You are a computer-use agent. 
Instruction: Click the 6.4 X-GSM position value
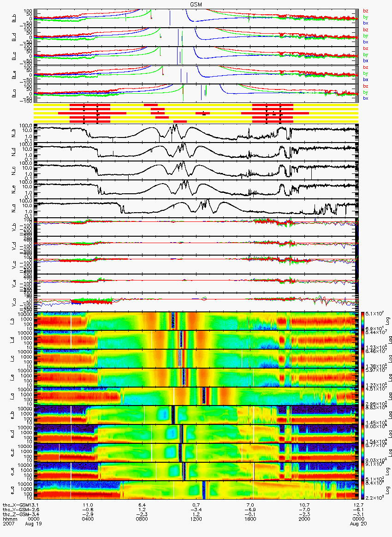(142, 505)
